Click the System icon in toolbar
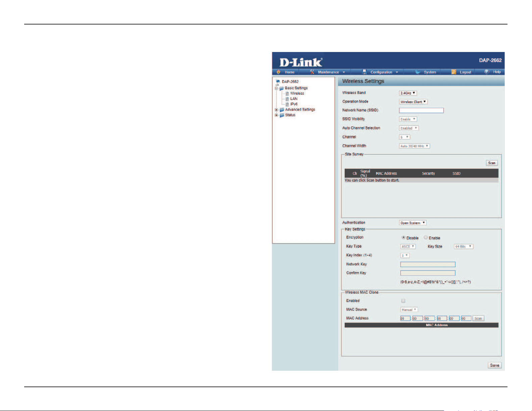This screenshot has height=411, width=532. [x=418, y=72]
